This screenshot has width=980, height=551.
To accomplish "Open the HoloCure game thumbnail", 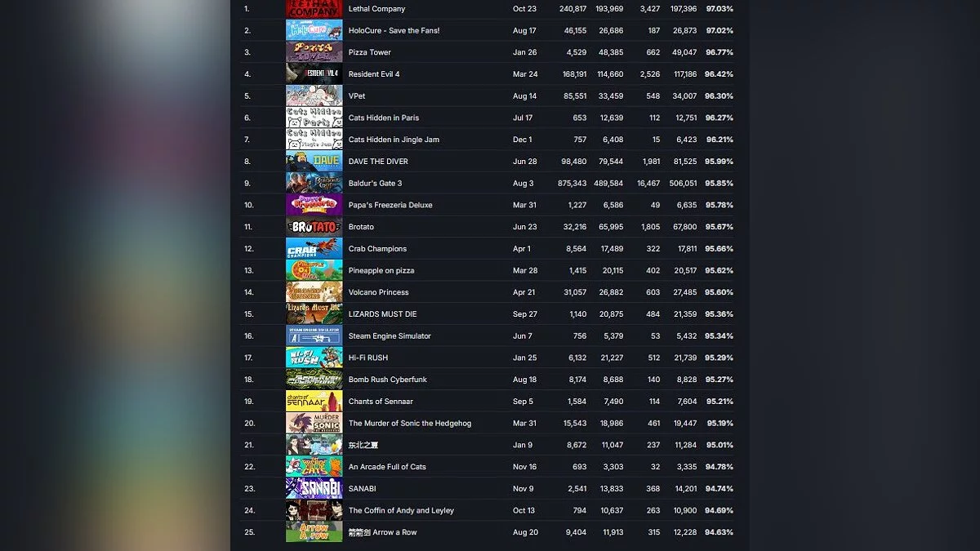I will (x=314, y=30).
